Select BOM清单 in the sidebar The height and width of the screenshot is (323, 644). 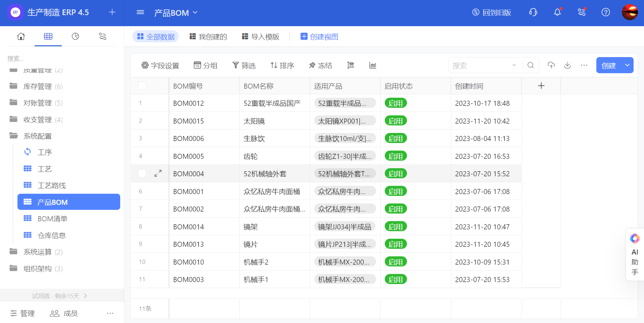[52, 219]
